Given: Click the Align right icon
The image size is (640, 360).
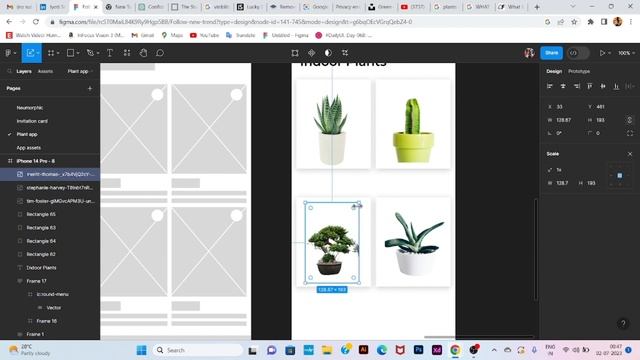Looking at the screenshot, I should tap(576, 86).
